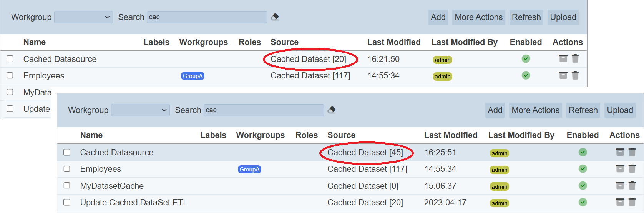Click the Refresh button in the upper panel
Screen dimensions: 644x213
(x=526, y=17)
